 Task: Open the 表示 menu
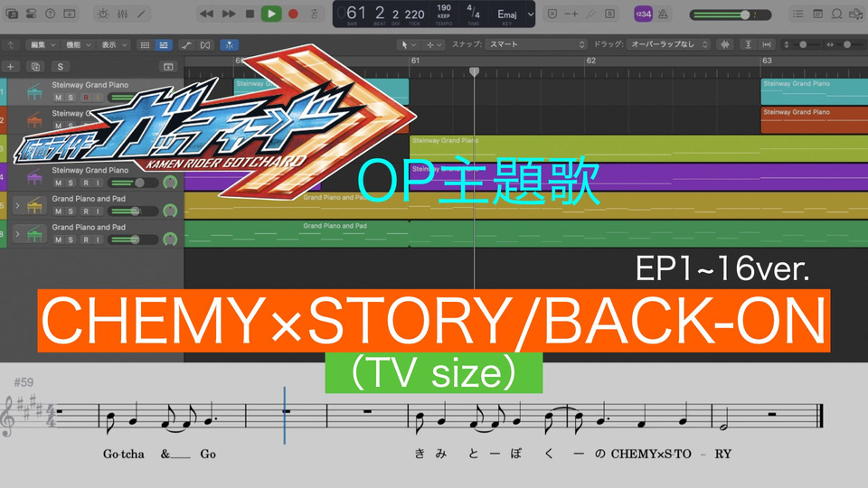click(x=114, y=45)
